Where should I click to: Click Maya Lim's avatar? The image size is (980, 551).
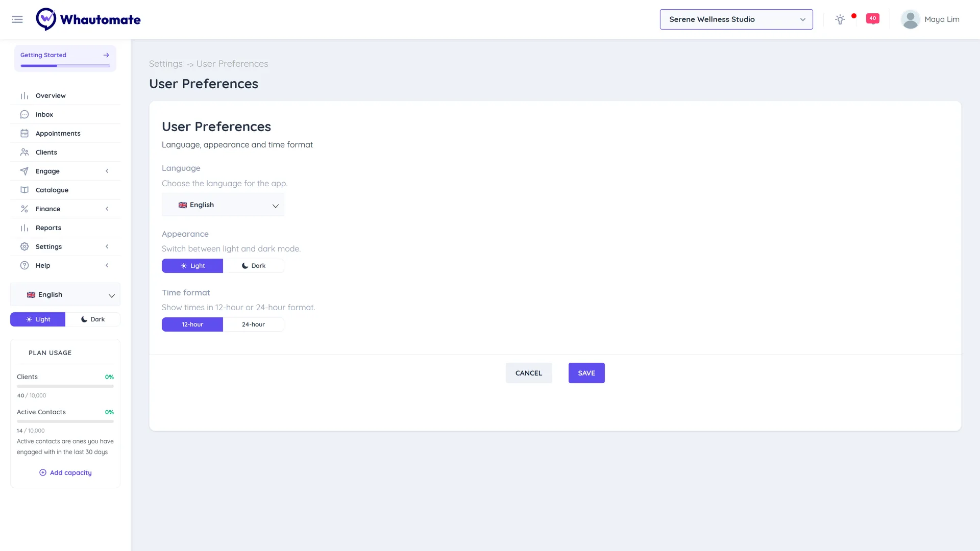coord(910,19)
